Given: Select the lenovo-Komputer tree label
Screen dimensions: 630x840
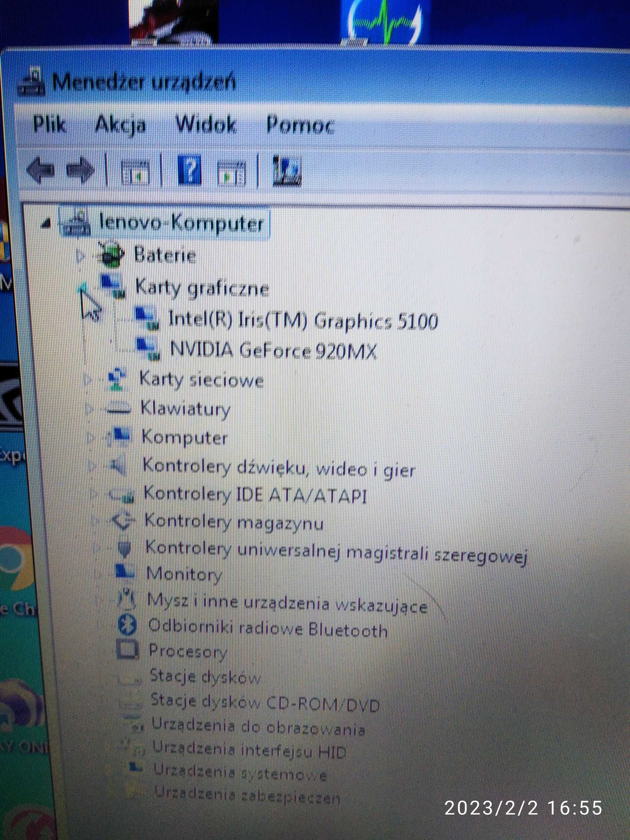Looking at the screenshot, I should [x=181, y=223].
